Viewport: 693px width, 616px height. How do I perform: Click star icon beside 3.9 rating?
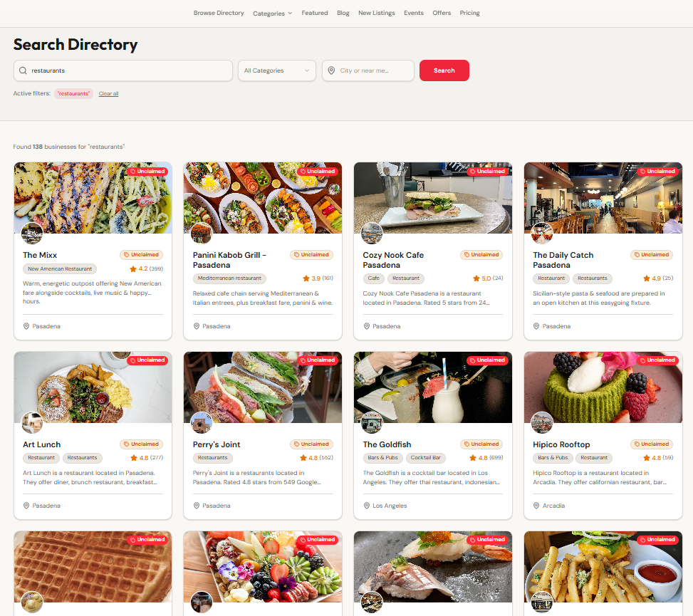tap(306, 278)
